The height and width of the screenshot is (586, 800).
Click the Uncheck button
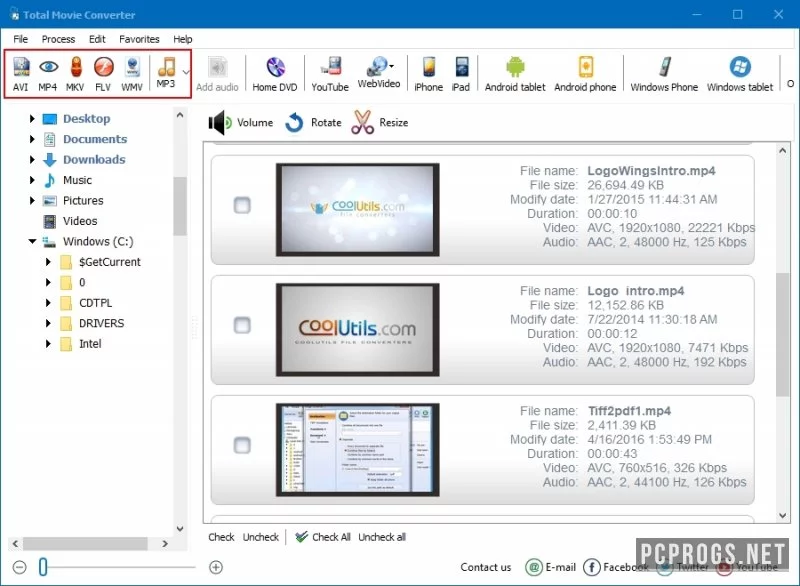[x=261, y=537]
